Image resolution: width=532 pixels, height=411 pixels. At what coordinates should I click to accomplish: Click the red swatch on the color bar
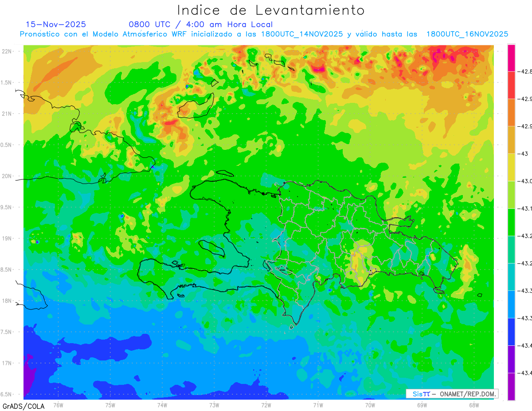pos(511,85)
